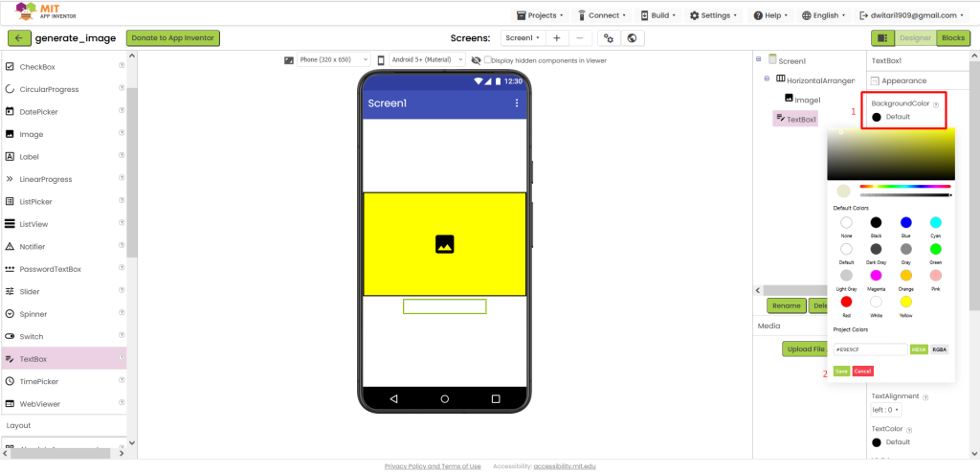Click the Upload File button
980x473 pixels.
pyautogui.click(x=806, y=349)
